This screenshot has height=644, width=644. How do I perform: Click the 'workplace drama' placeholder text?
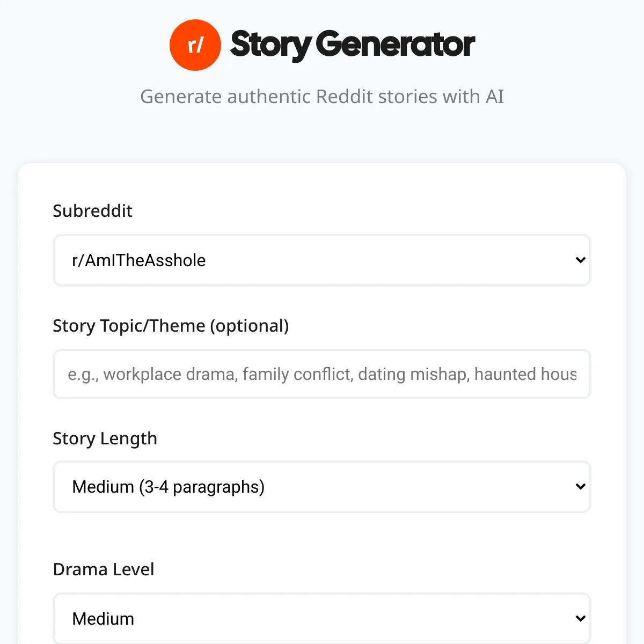pyautogui.click(x=170, y=374)
